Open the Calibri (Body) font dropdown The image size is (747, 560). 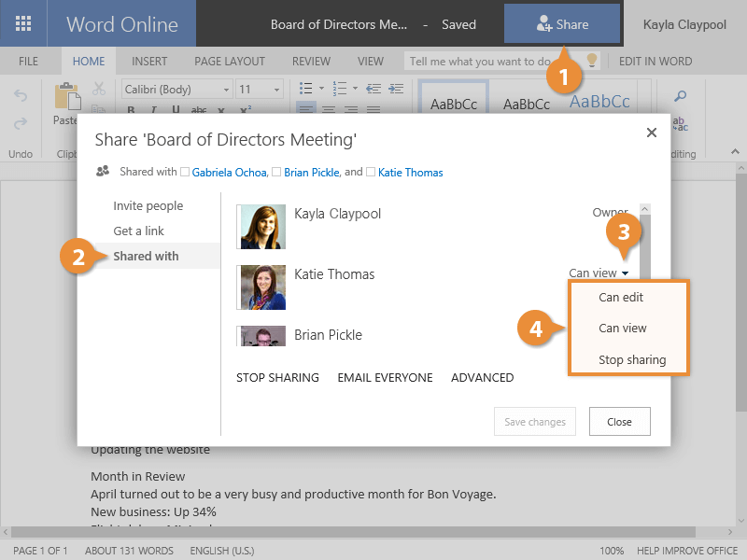click(x=176, y=90)
